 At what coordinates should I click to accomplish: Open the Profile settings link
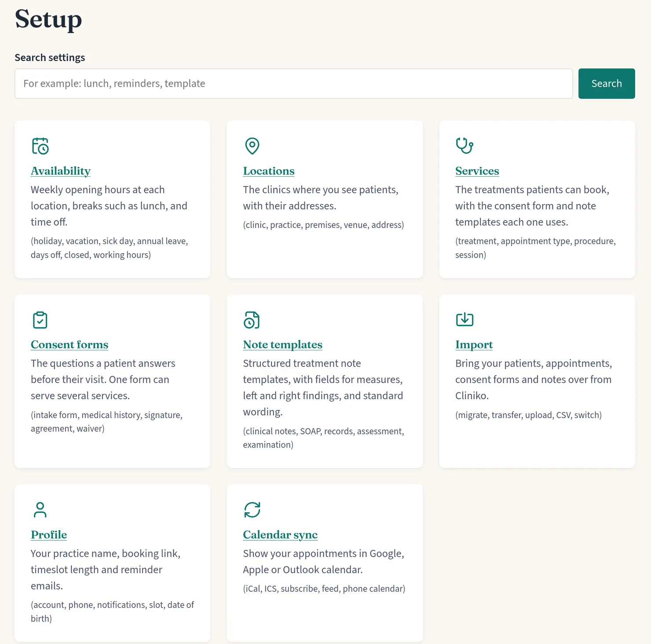(49, 535)
